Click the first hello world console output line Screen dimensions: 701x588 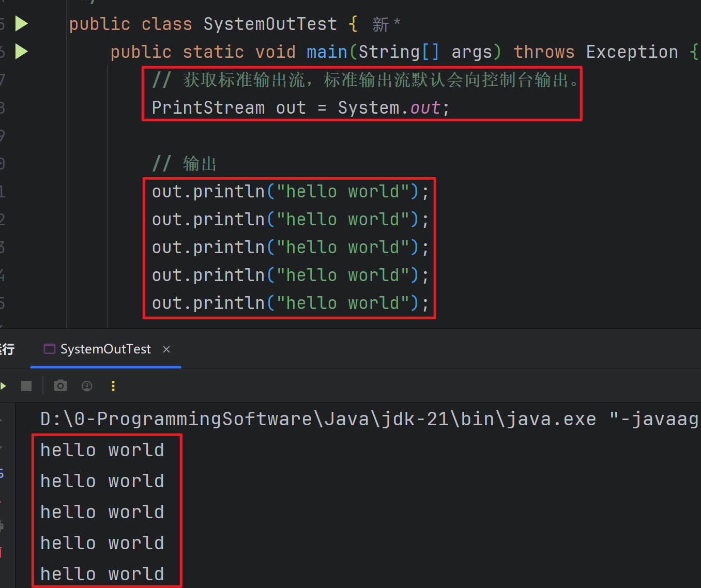[102, 451]
